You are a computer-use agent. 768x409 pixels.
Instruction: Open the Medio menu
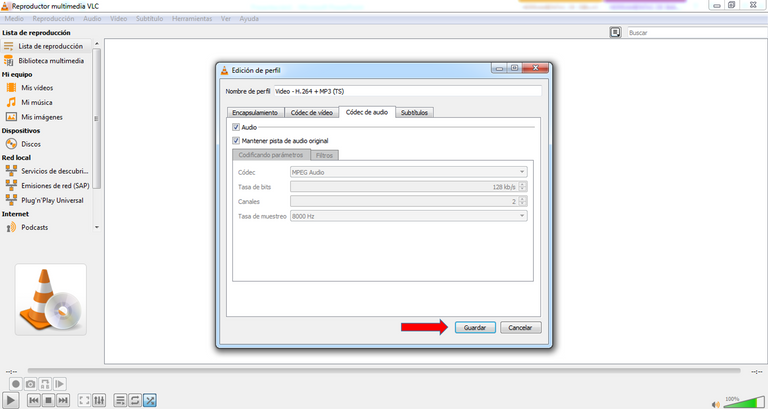pos(14,19)
